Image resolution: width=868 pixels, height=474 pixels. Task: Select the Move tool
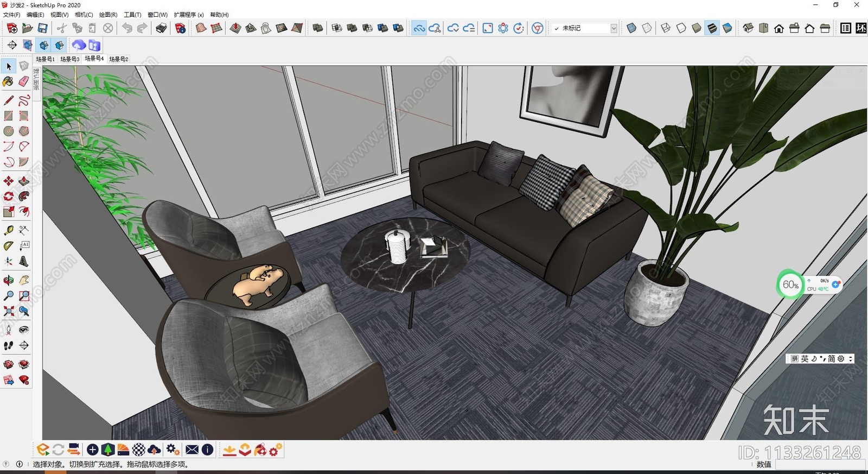tap(9, 181)
